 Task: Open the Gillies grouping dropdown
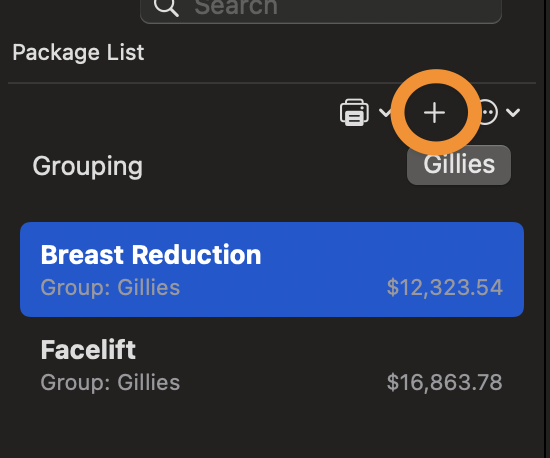(459, 165)
